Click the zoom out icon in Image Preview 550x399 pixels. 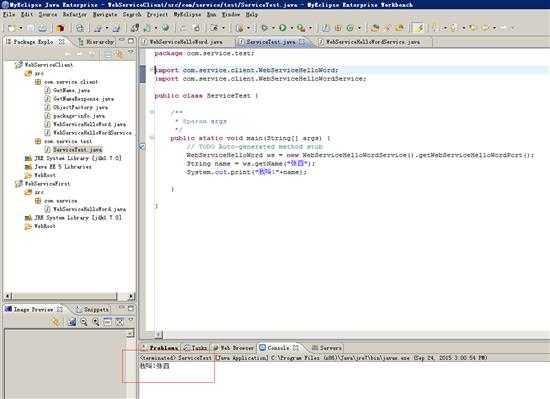[84, 322]
